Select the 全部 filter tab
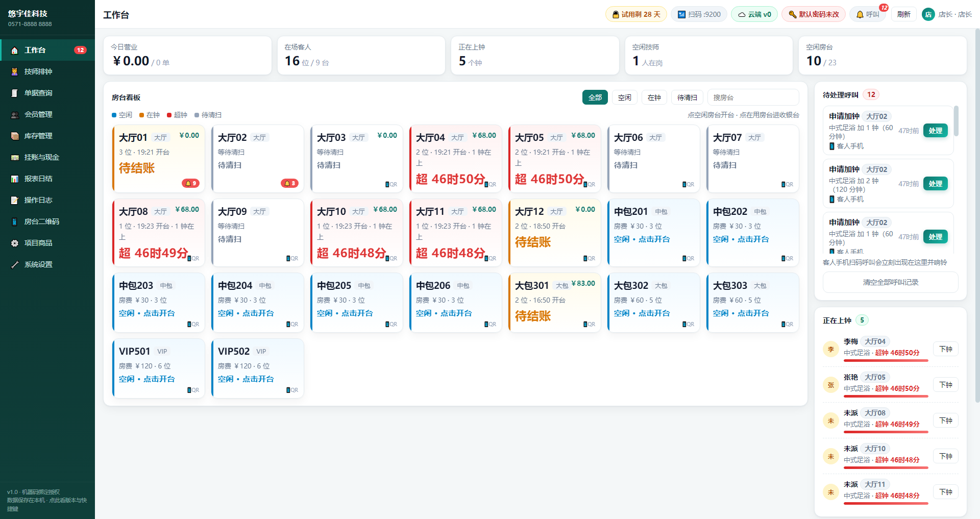Screen dimensions: 980x519 tap(595, 97)
